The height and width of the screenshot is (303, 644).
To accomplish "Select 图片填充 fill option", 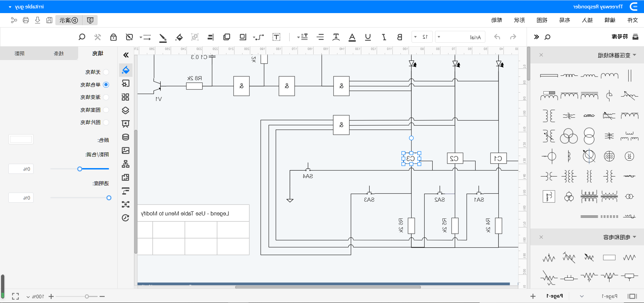I will (x=95, y=122).
